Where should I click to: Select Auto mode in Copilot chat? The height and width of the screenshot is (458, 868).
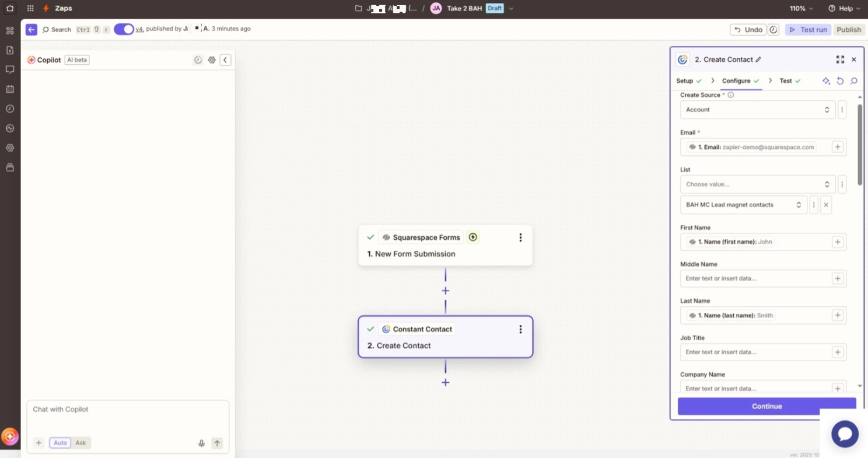(60, 443)
